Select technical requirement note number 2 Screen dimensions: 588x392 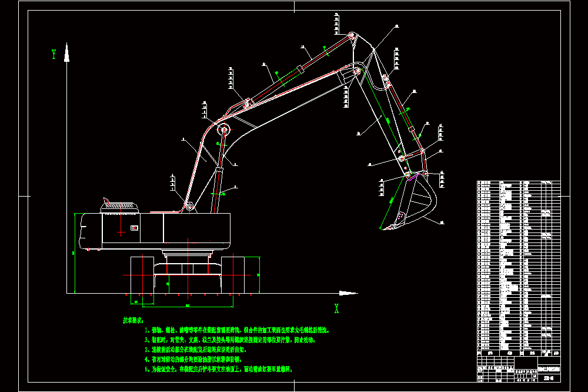[x=230, y=340]
